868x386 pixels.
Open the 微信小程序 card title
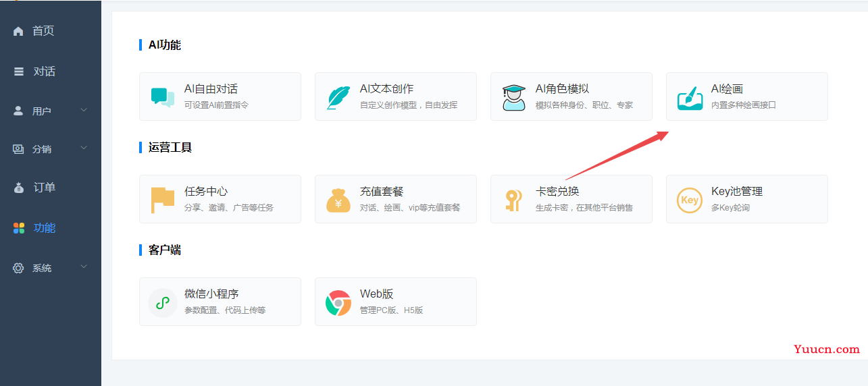pos(211,294)
